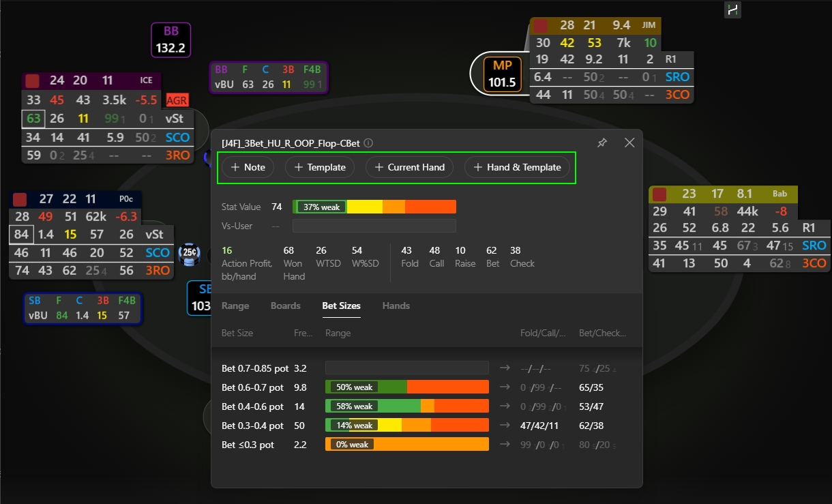This screenshot has width=832, height=504.
Task: Click the red color marker on ICE's HUD
Action: (x=32, y=81)
